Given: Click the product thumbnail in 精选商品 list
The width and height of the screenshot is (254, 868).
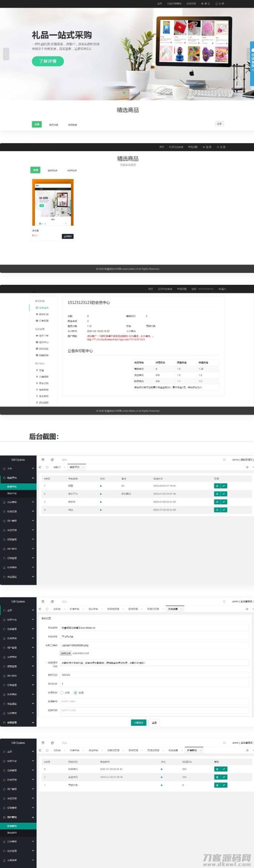Looking at the screenshot, I should click(x=53, y=203).
